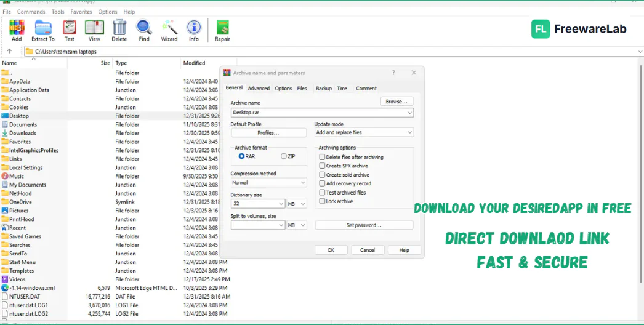Select the Downloads folder icon
This screenshot has height=325, width=644.
click(x=5, y=133)
